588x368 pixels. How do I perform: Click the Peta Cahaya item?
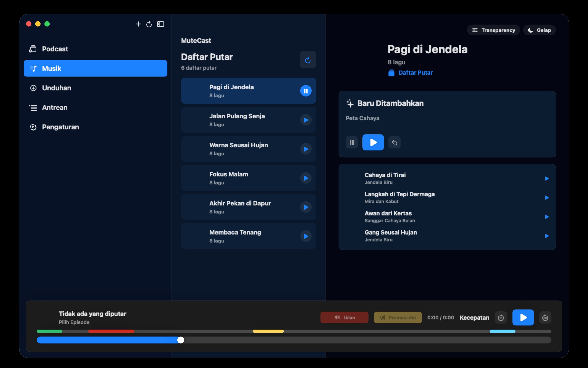[362, 118]
